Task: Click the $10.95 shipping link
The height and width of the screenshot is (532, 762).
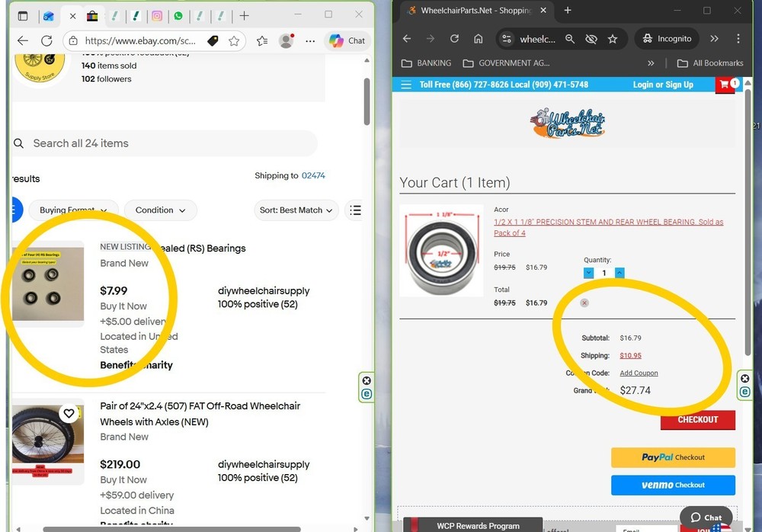Action: [630, 355]
